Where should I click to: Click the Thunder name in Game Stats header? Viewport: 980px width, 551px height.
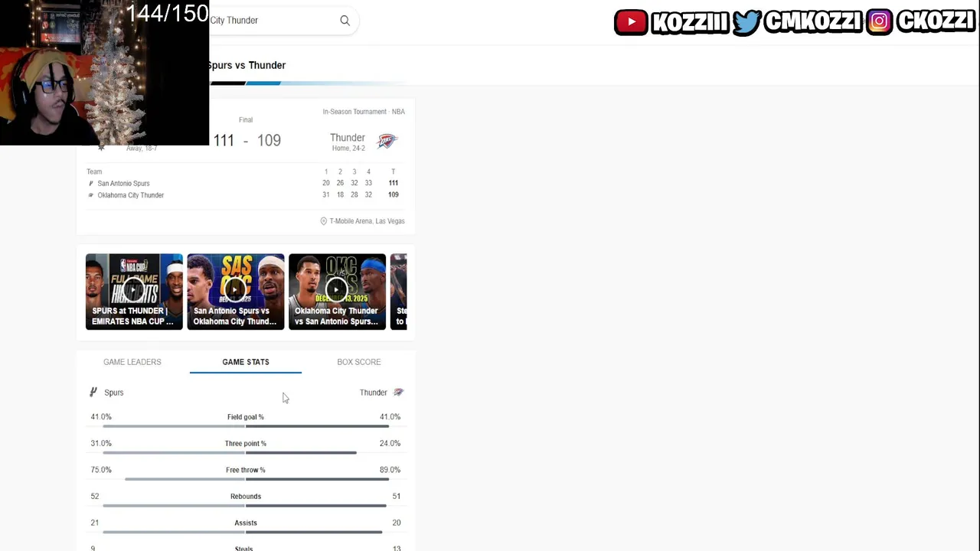[374, 393]
